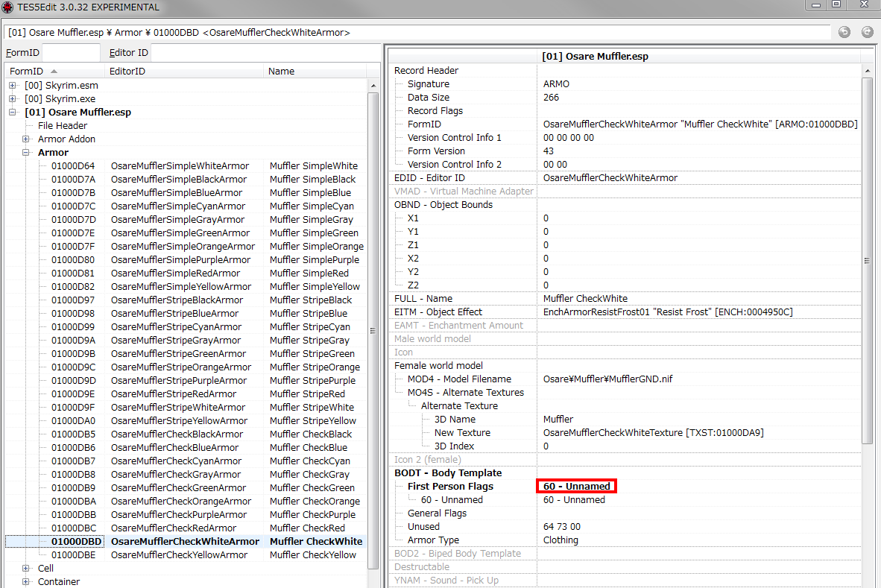Select record 01000D81 Muffler SimpleRed
The width and height of the screenshot is (881, 588).
(x=186, y=274)
